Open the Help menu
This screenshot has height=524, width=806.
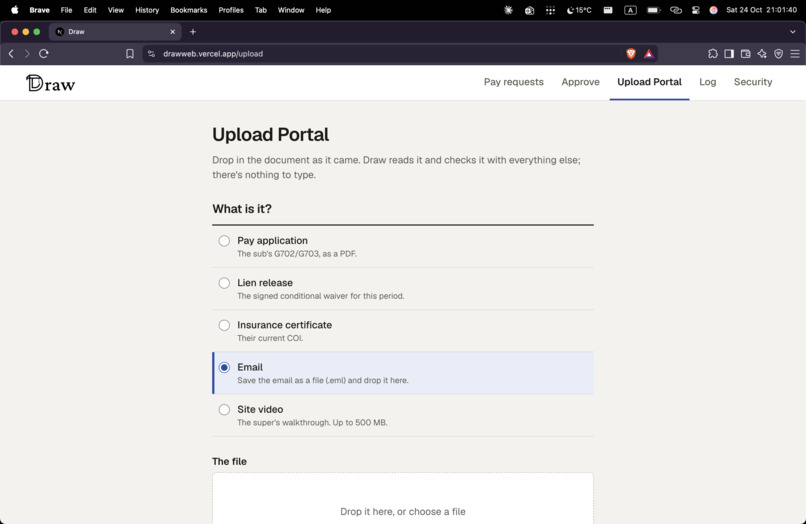click(323, 10)
